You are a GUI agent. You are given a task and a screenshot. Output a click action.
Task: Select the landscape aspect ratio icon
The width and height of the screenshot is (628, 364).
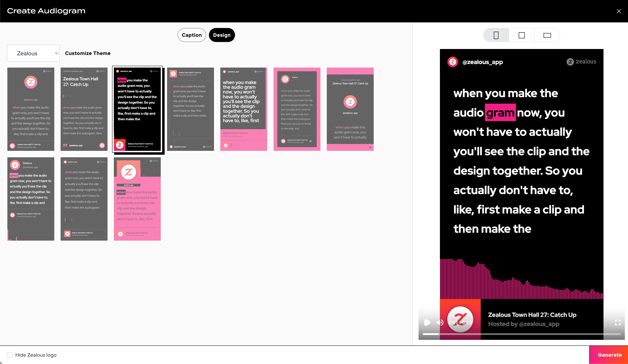click(547, 35)
